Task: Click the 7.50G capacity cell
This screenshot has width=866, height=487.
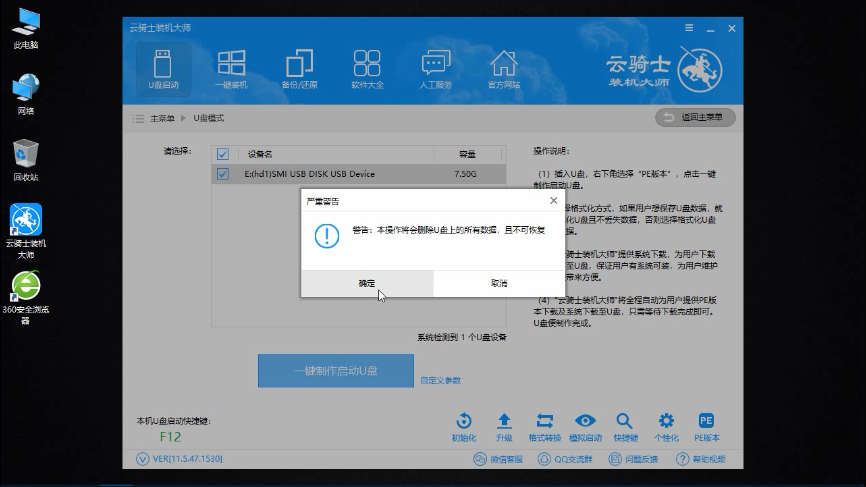Action: coord(465,174)
